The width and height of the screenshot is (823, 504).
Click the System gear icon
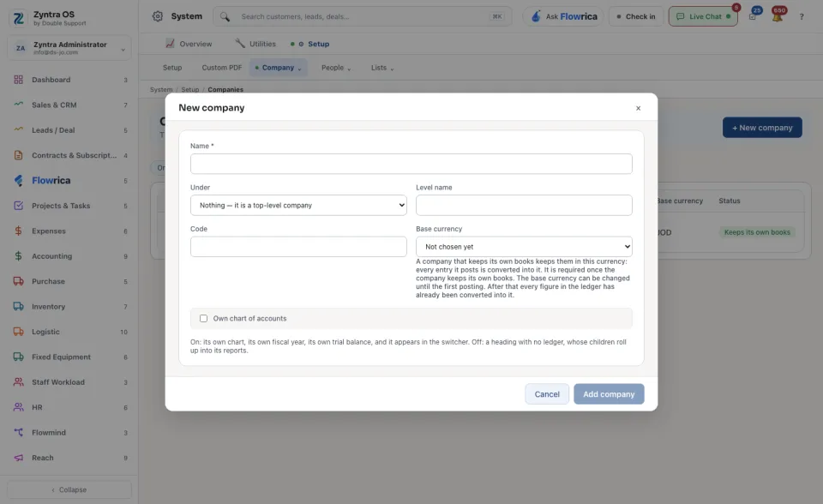pos(158,16)
